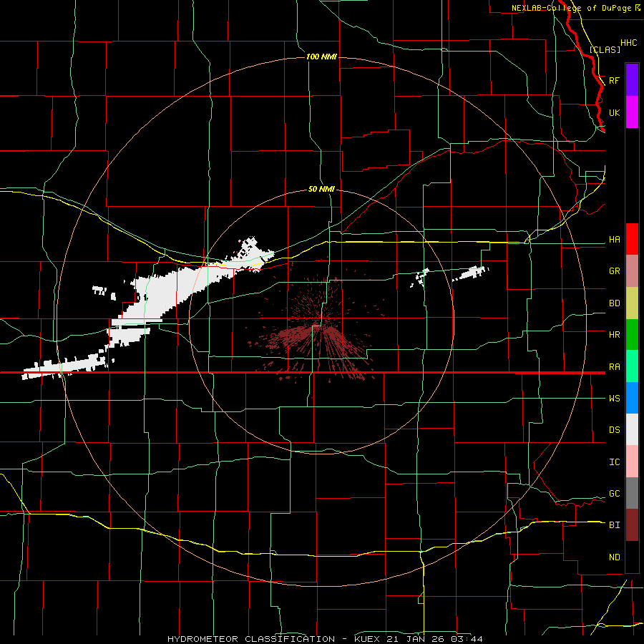Select the 'HR' legend label

point(615,335)
